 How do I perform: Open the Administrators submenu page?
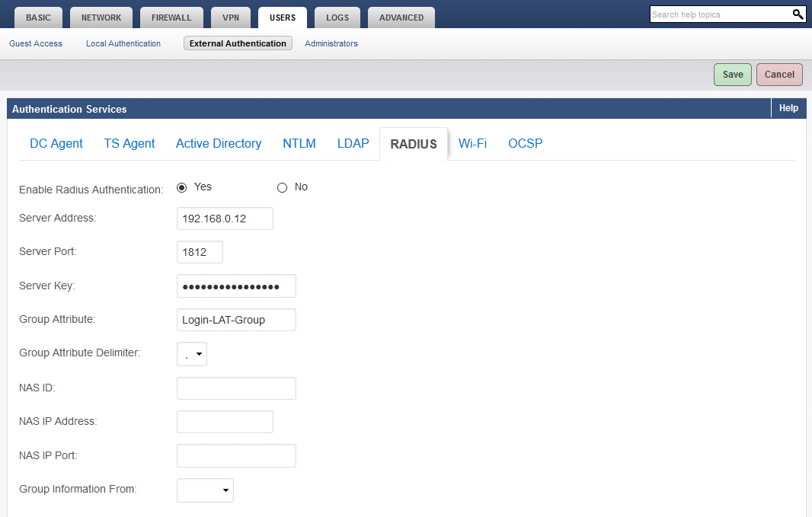pos(331,43)
